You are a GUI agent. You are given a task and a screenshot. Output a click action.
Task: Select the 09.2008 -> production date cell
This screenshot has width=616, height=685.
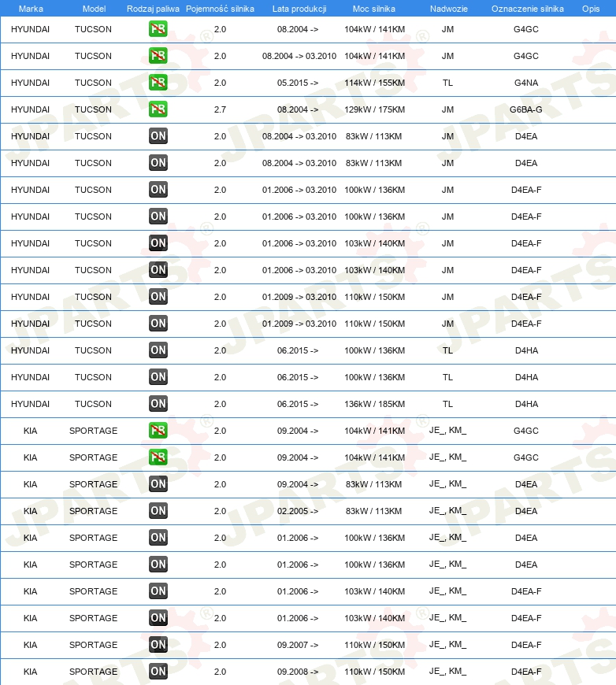[x=298, y=672]
